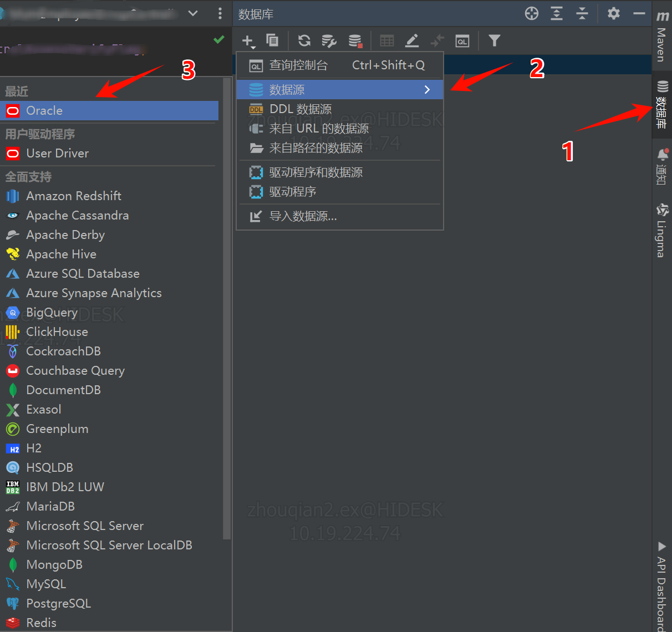The image size is (672, 632).
Task: Choose Apache Hive data source
Action: click(109, 254)
